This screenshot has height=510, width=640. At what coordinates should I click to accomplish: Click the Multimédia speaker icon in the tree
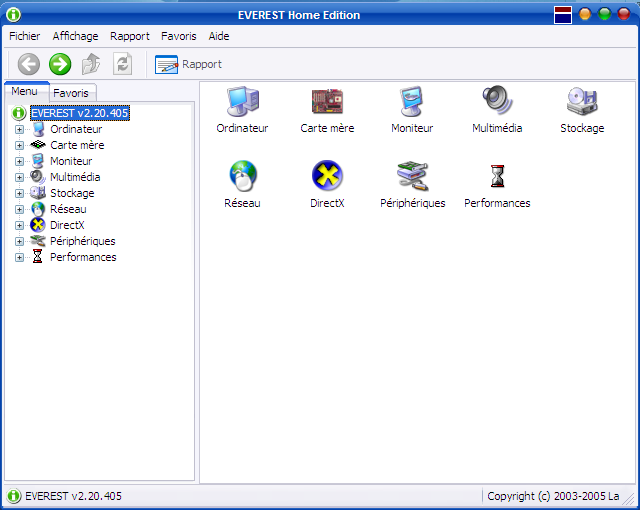pyautogui.click(x=38, y=177)
